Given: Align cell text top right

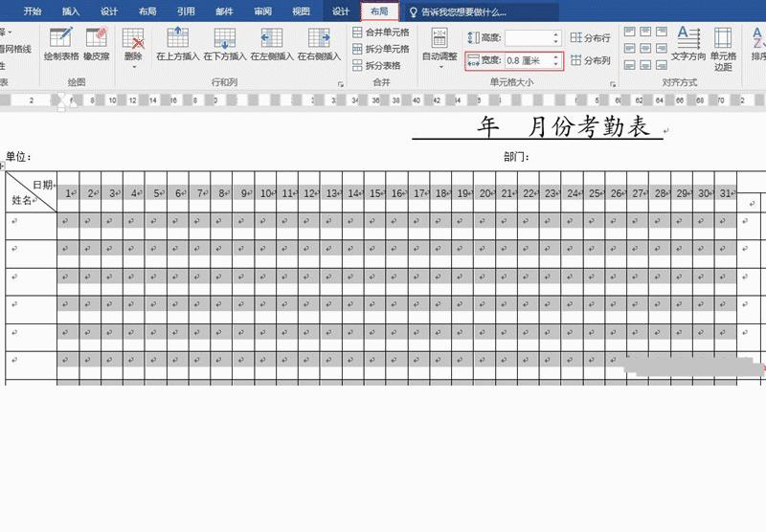Looking at the screenshot, I should tap(662, 32).
